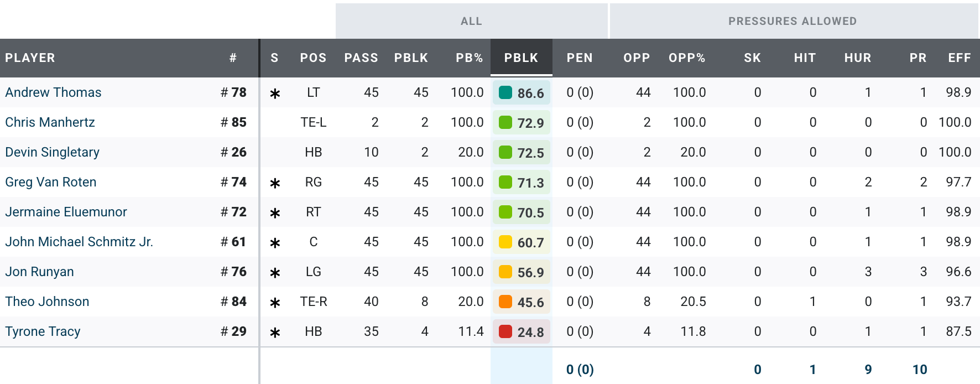The height and width of the screenshot is (384, 980).
Task: Sort by the PLAYER column header
Action: point(30,58)
